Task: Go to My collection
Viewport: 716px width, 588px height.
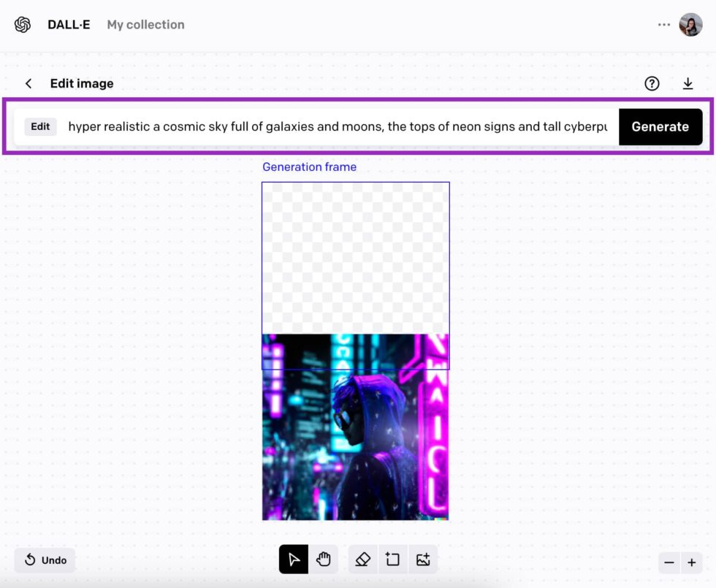Action: [145, 25]
